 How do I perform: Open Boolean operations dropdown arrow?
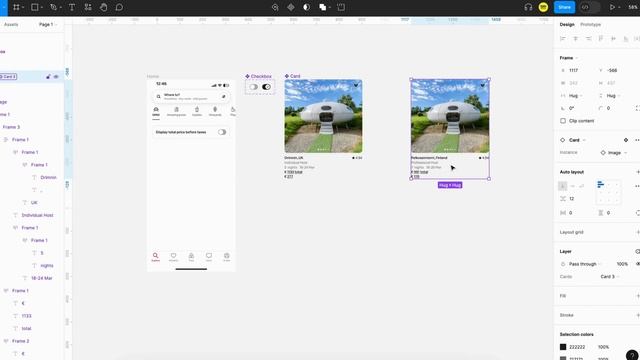(x=329, y=7)
